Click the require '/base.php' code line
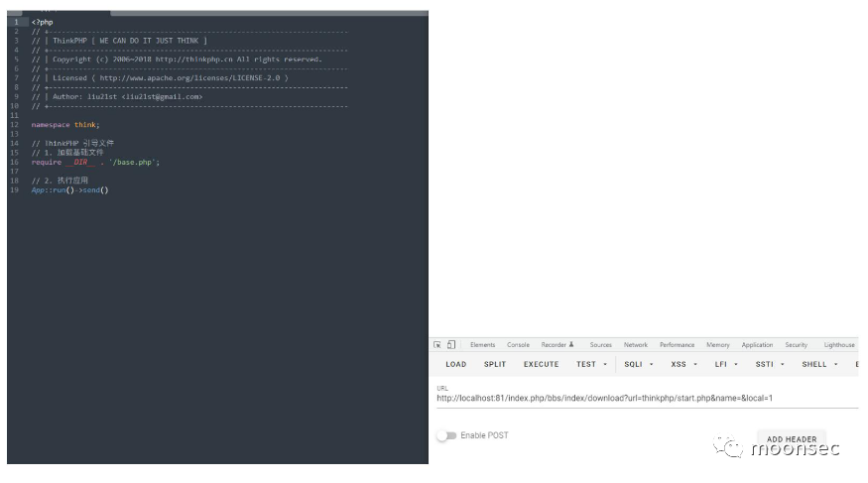This screenshot has width=868, height=483. (x=95, y=162)
